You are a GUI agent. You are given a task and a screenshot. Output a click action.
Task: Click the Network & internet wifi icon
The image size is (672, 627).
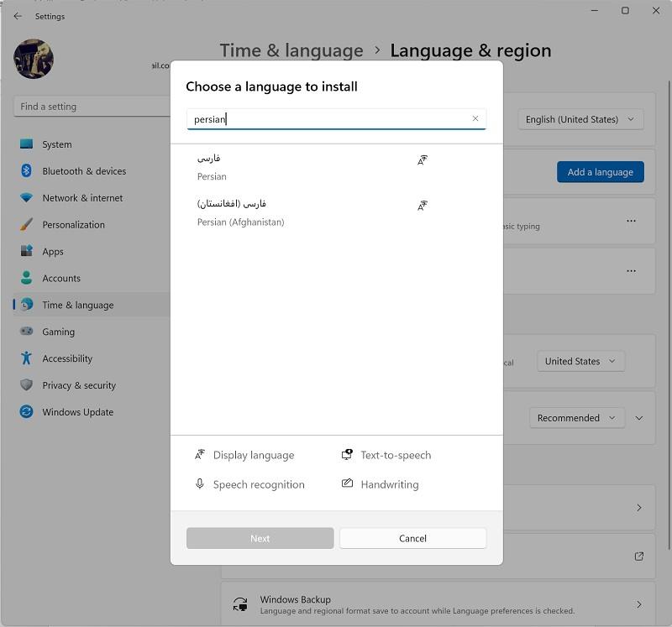27,198
